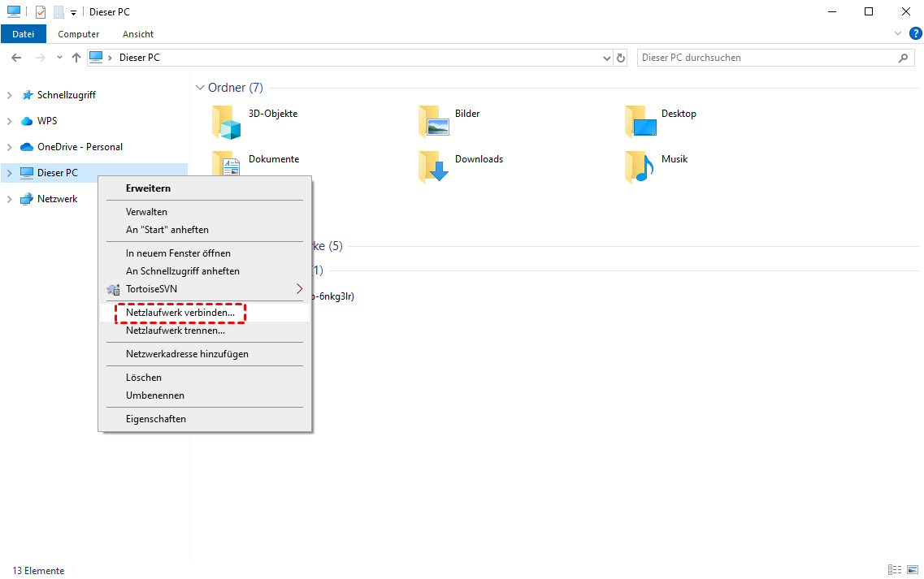Click the Forward navigation arrow

click(40, 58)
